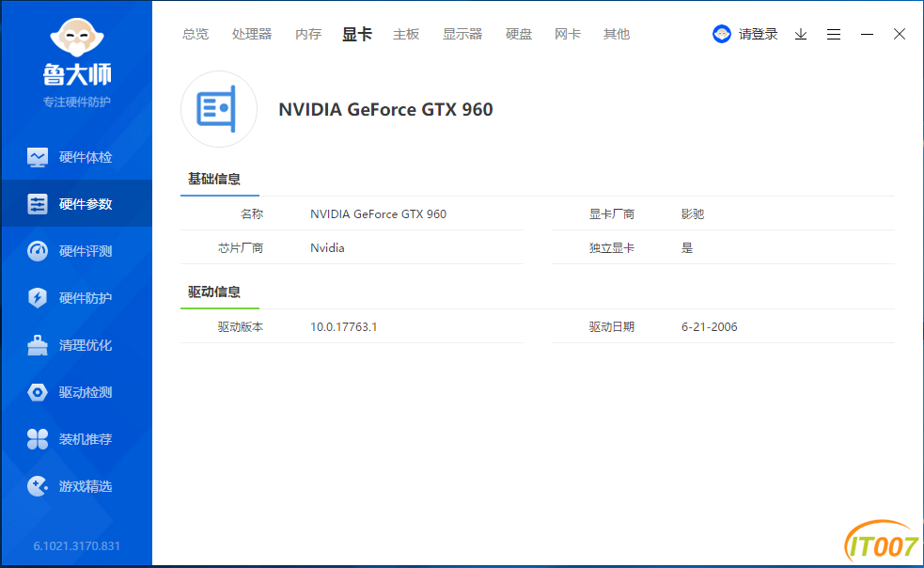Open the download arrow icon

pos(800,34)
